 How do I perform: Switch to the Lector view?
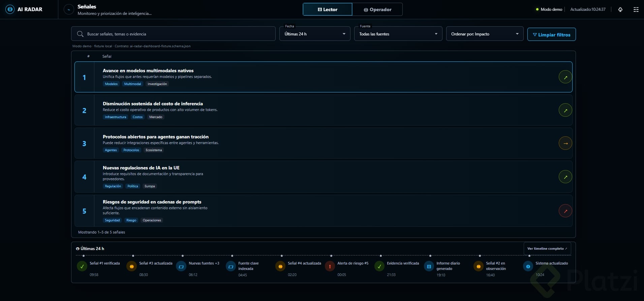[328, 9]
